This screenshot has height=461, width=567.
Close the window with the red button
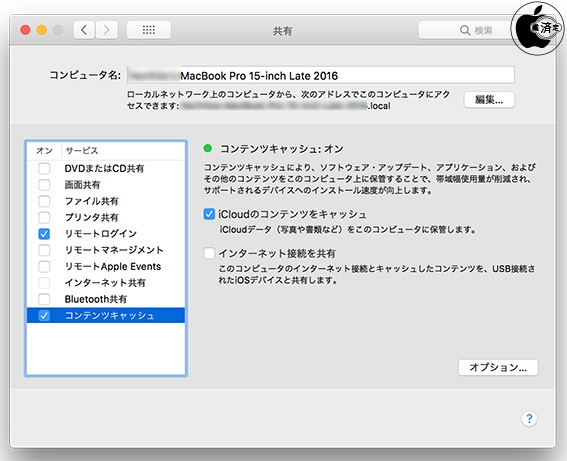[x=25, y=30]
